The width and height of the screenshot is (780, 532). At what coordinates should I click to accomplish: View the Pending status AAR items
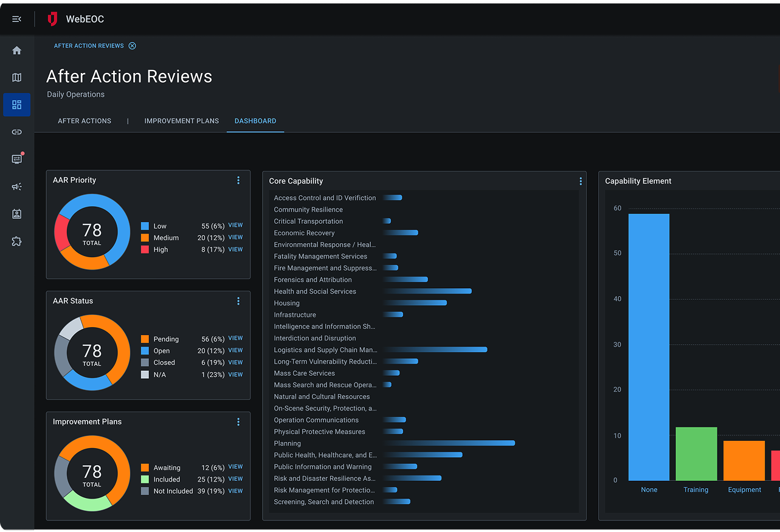coord(235,338)
